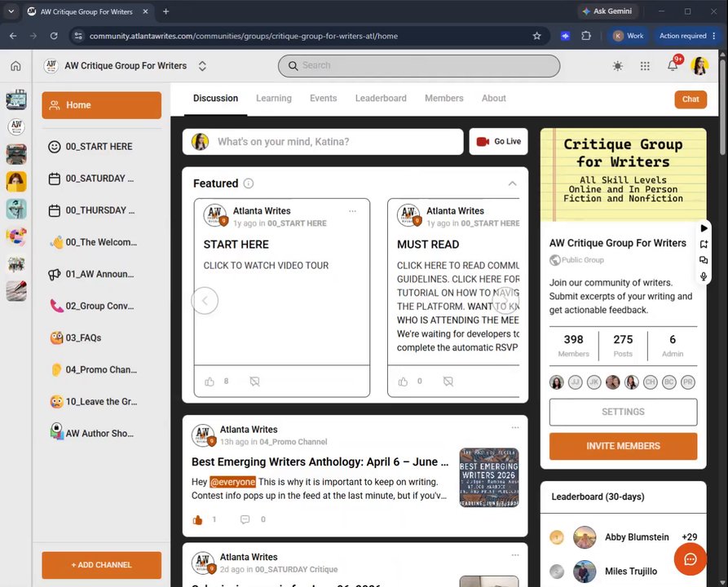Open the 04_Promo Channel link in post header
Image resolution: width=728 pixels, height=587 pixels.
[293, 442]
